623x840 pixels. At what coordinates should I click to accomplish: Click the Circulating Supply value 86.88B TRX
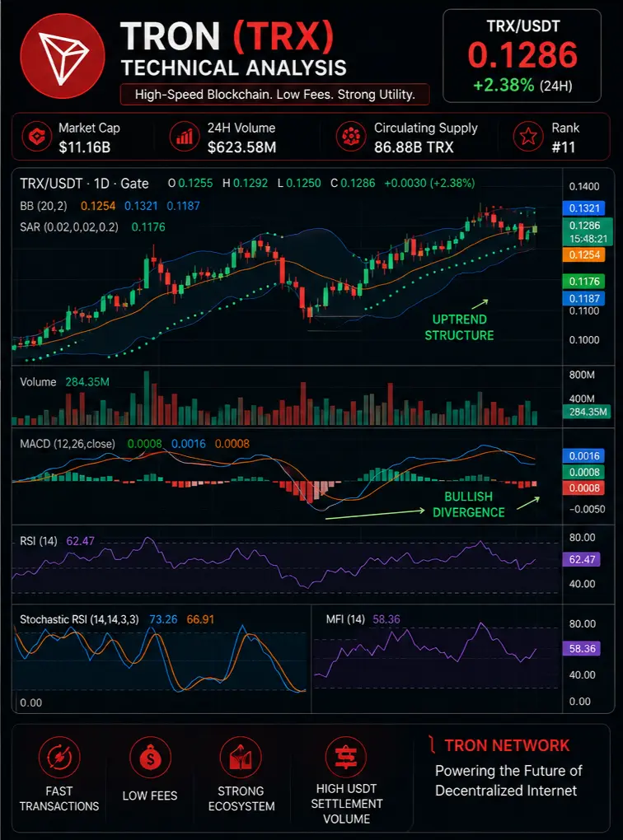click(x=414, y=147)
